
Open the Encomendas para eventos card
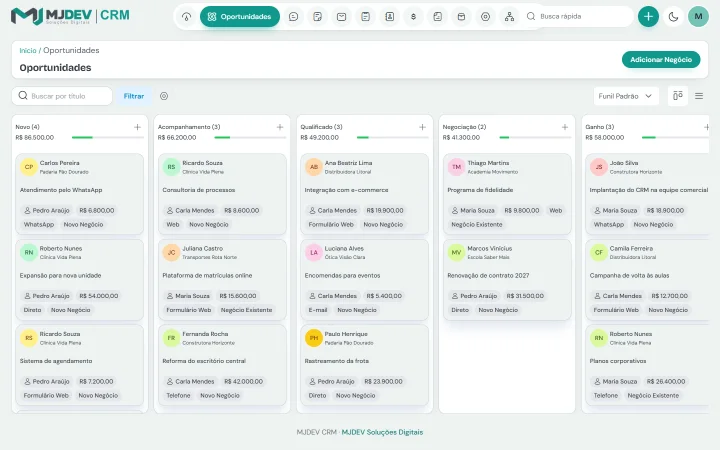coord(365,280)
